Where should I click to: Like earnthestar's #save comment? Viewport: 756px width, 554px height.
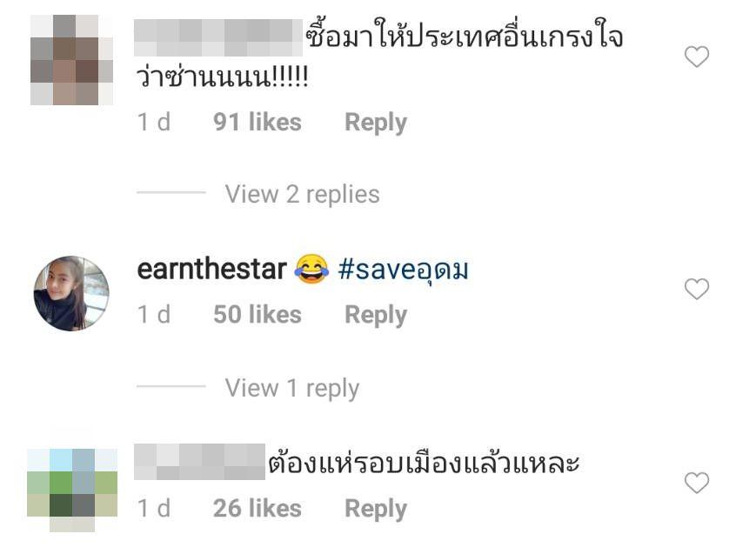click(697, 289)
